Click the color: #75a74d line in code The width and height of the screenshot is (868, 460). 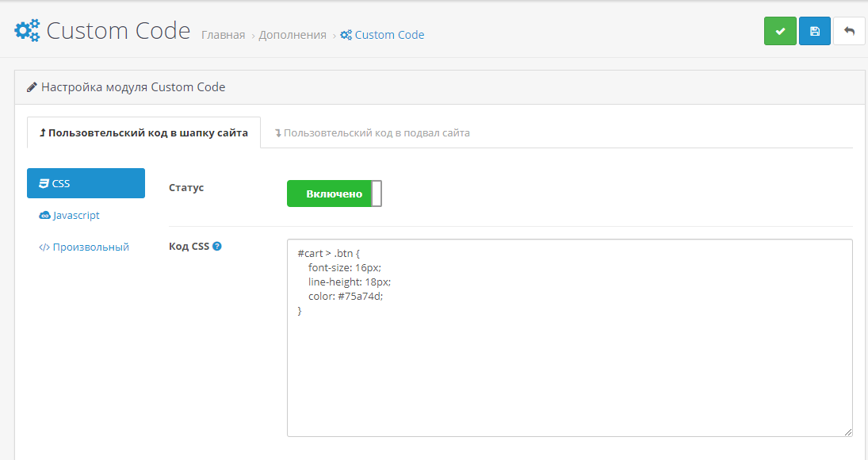click(x=346, y=296)
